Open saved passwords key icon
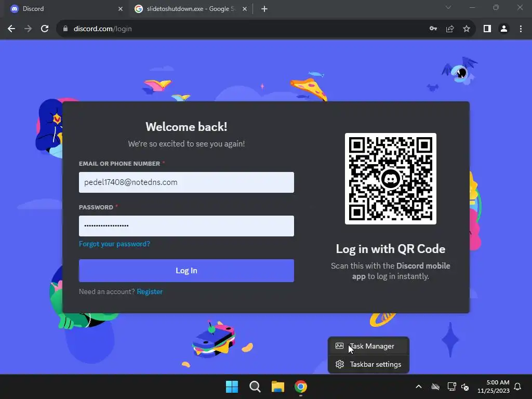This screenshot has width=532, height=399. tap(433, 29)
